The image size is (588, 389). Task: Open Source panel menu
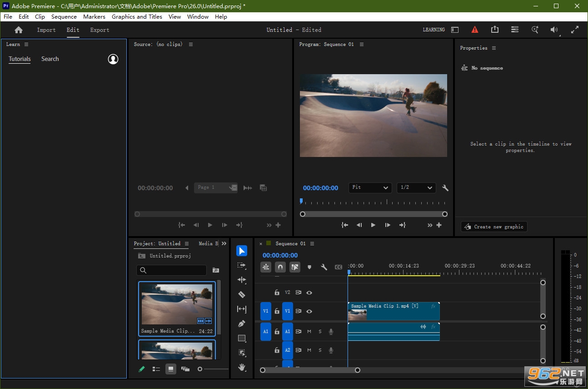coord(191,44)
